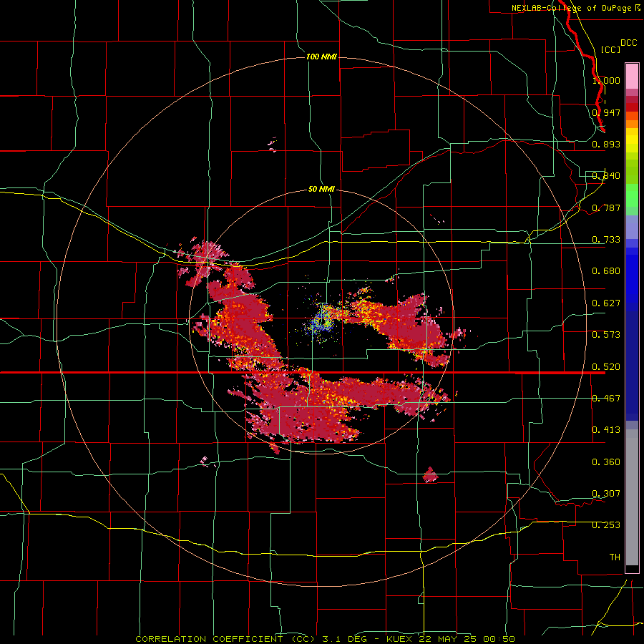Click the 0.307 color scale value
This screenshot has width=644, height=644.
click(x=606, y=494)
